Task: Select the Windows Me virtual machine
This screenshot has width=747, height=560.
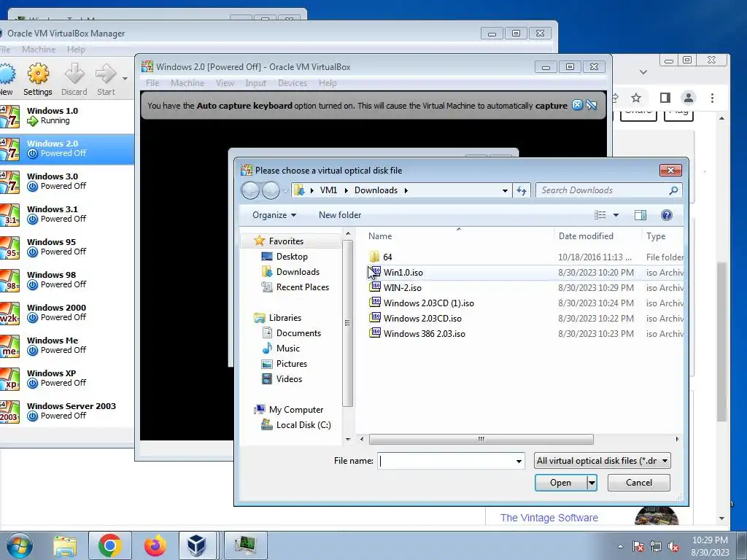Action: pyautogui.click(x=66, y=346)
